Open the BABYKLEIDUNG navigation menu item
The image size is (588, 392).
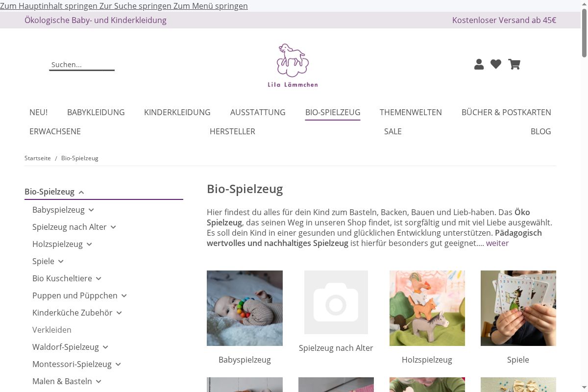[96, 112]
